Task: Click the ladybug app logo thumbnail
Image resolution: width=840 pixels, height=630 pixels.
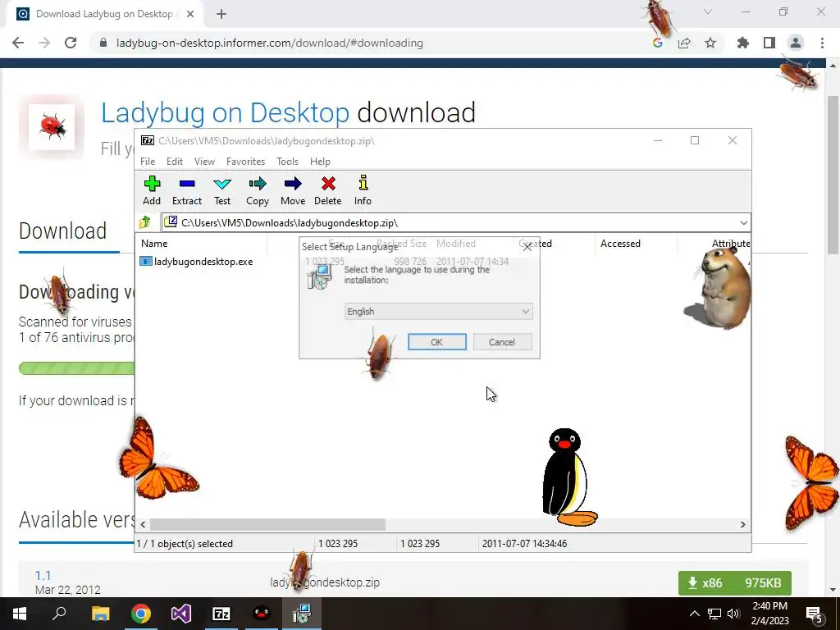Action: click(52, 127)
